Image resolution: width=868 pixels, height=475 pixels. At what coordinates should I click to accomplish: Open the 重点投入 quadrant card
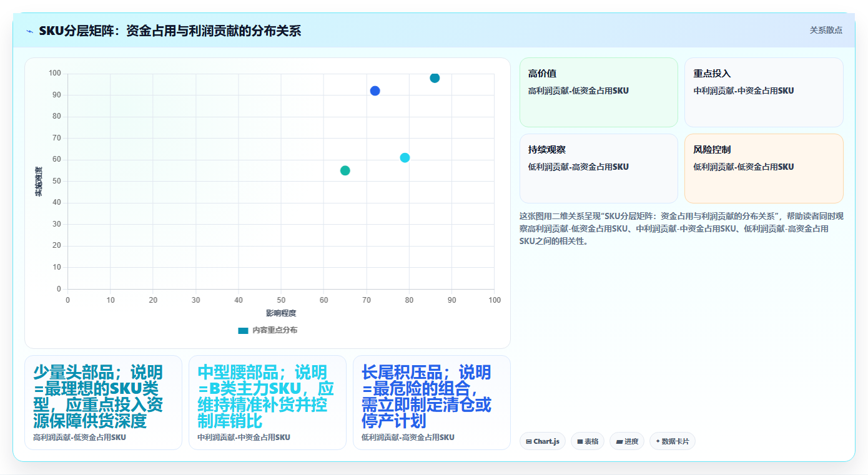click(764, 92)
